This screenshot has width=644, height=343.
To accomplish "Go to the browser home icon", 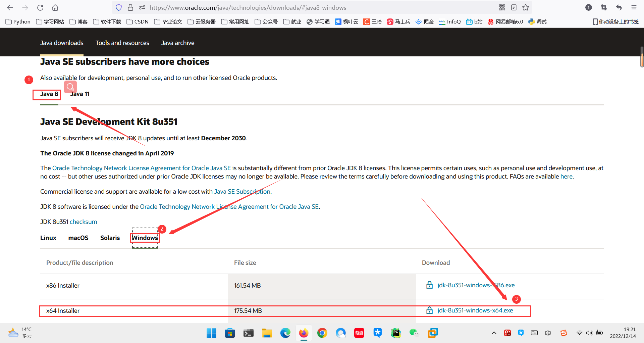I will (x=55, y=7).
